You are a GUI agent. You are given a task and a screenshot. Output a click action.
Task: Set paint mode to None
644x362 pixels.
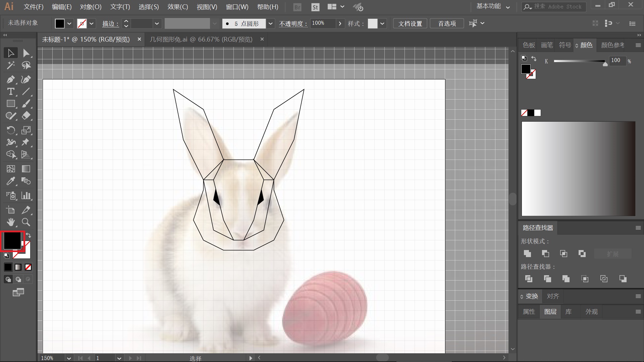[28, 267]
